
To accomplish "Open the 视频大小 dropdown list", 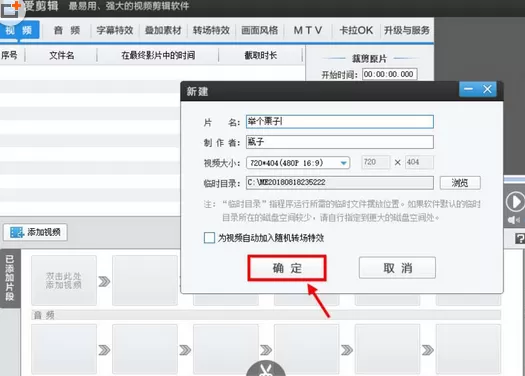I will tap(298, 163).
